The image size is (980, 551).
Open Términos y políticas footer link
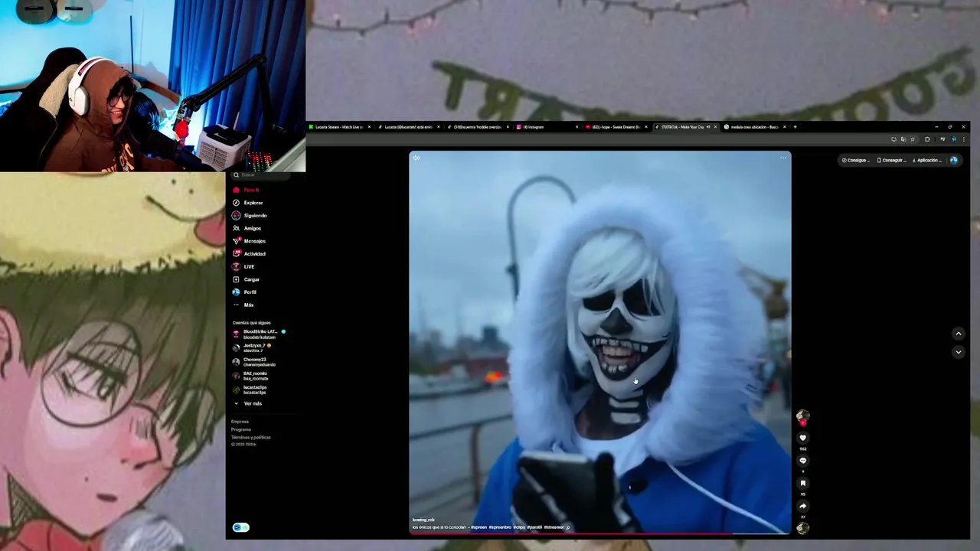[x=251, y=437]
